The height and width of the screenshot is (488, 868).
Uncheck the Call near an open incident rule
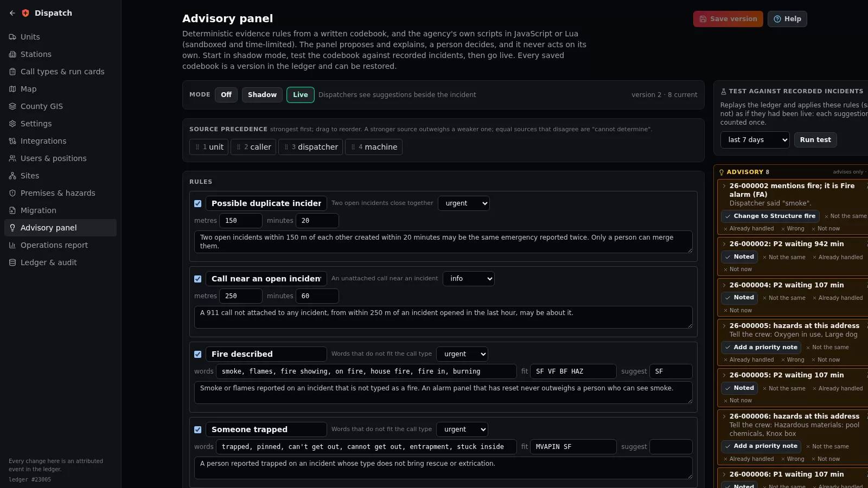[198, 279]
